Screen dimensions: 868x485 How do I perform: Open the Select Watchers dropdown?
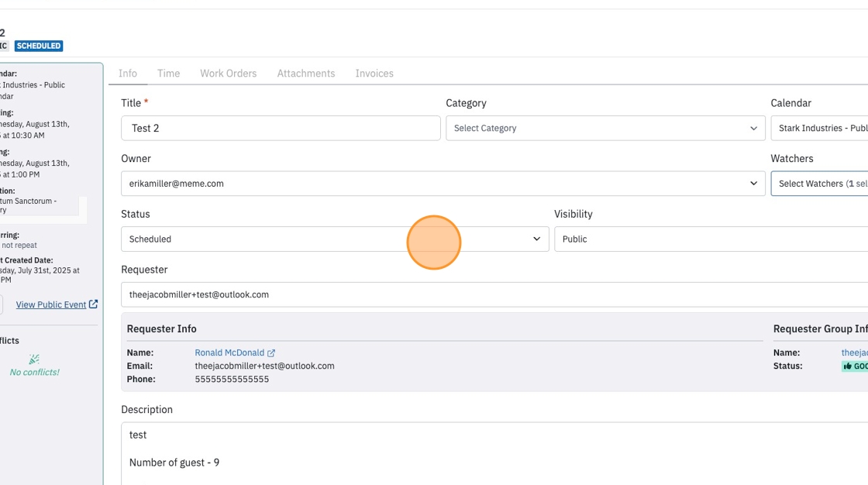819,184
